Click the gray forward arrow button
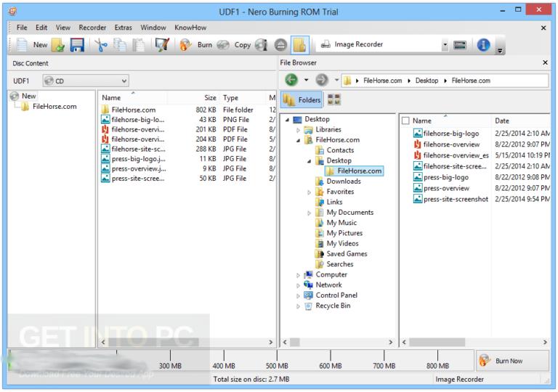This screenshot has width=558, height=392. pyautogui.click(x=322, y=80)
